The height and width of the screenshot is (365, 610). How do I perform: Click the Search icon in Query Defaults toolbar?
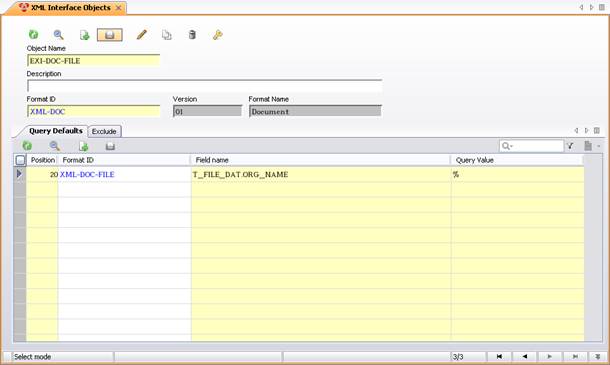(55, 146)
